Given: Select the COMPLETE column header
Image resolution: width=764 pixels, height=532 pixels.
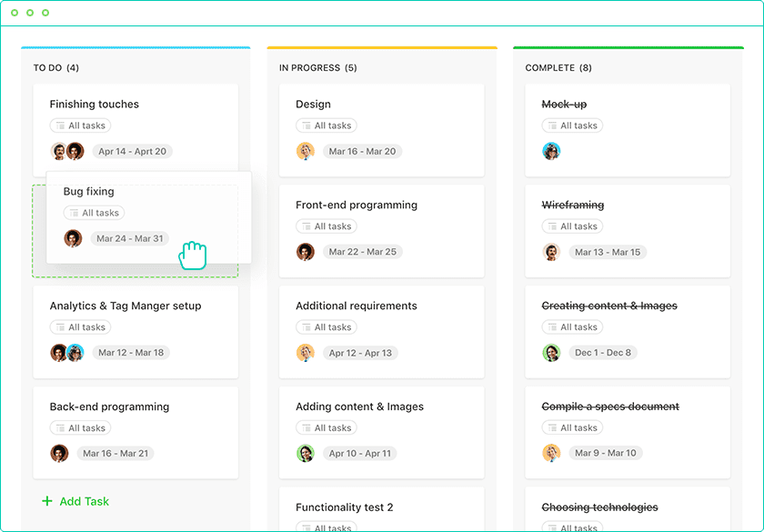Looking at the screenshot, I should tap(558, 68).
